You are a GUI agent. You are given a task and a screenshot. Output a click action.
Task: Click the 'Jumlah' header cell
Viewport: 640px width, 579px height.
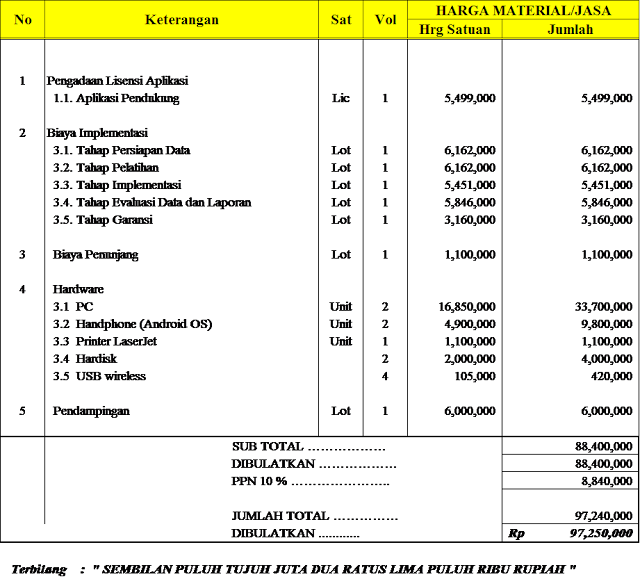tap(570, 29)
